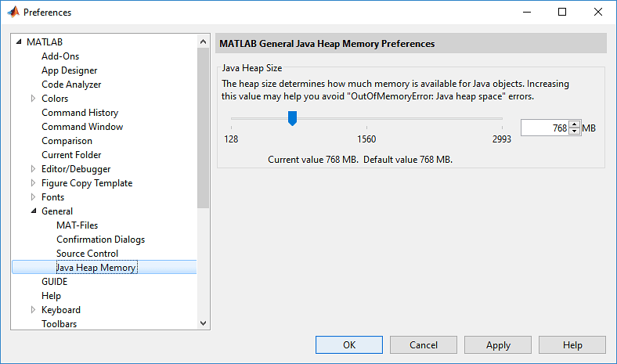Open Source Control preferences
Image resolution: width=617 pixels, height=364 pixels.
tap(88, 254)
